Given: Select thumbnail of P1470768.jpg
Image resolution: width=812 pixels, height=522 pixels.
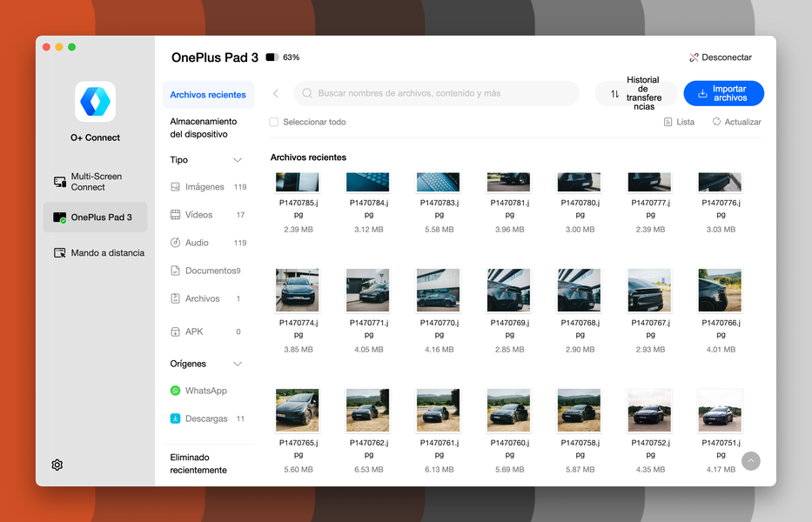Looking at the screenshot, I should point(579,291).
